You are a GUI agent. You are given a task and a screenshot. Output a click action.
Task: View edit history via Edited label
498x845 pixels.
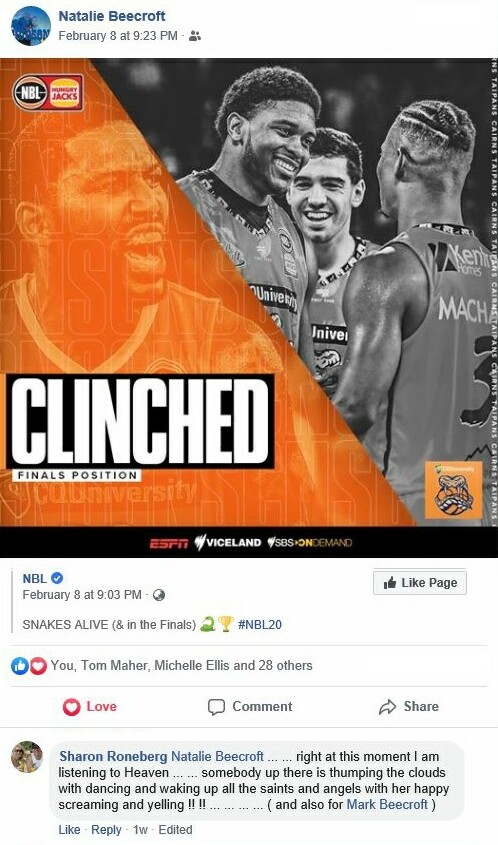pos(175,829)
